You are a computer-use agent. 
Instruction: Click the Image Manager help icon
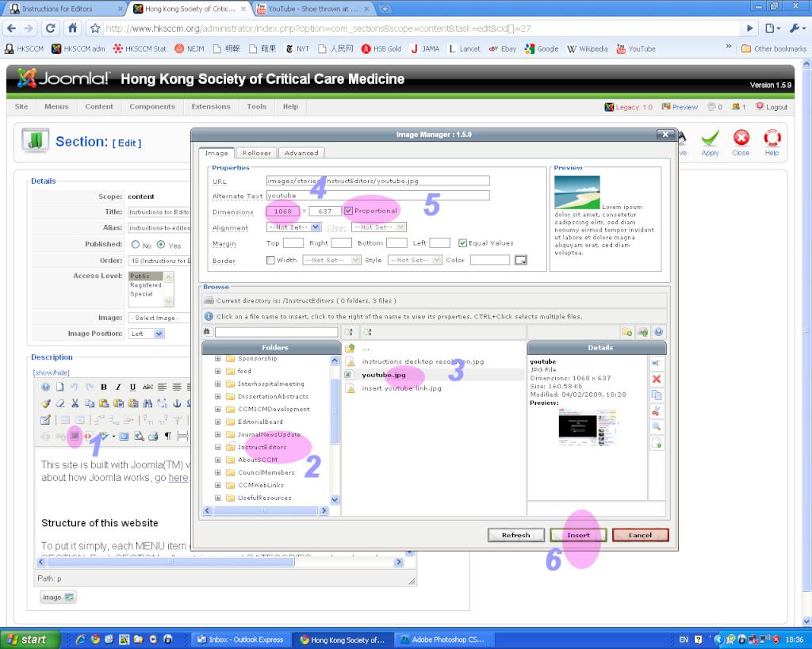point(658,332)
